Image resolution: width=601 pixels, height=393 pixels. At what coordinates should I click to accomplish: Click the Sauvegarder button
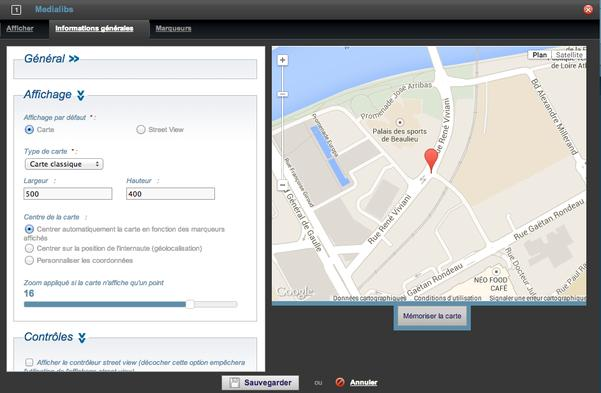click(x=261, y=383)
